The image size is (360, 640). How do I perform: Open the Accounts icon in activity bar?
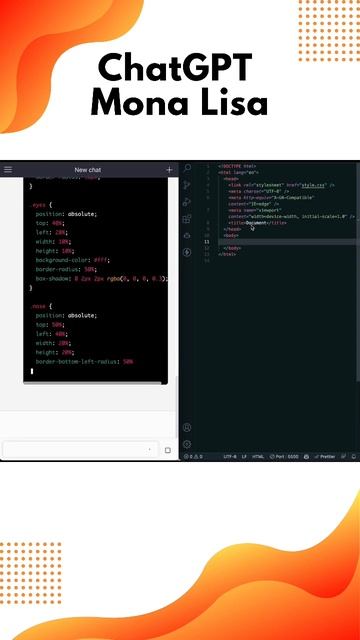click(x=187, y=427)
